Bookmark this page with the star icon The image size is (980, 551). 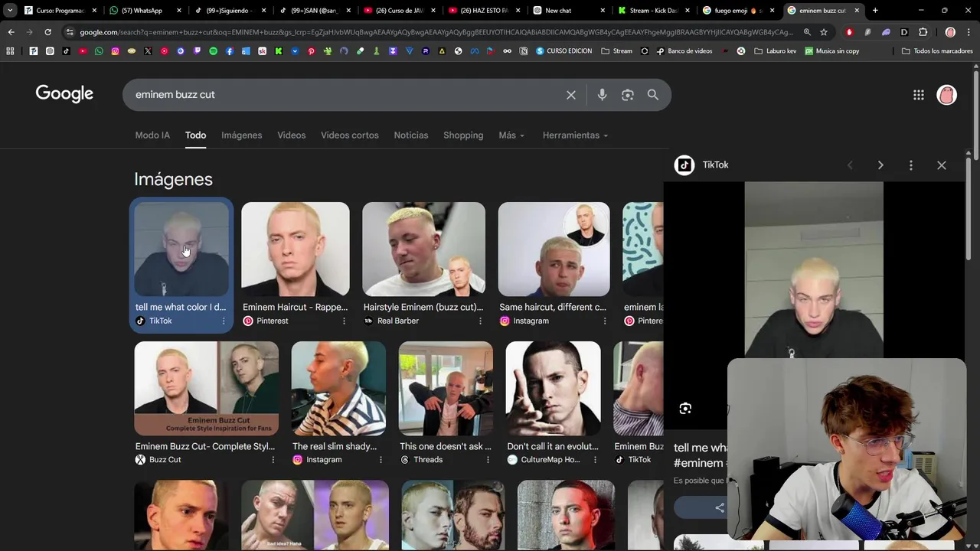tap(824, 32)
